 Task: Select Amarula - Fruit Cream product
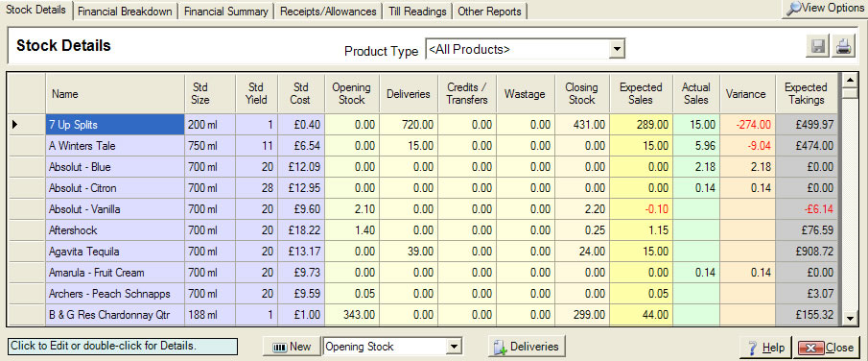pos(114,273)
